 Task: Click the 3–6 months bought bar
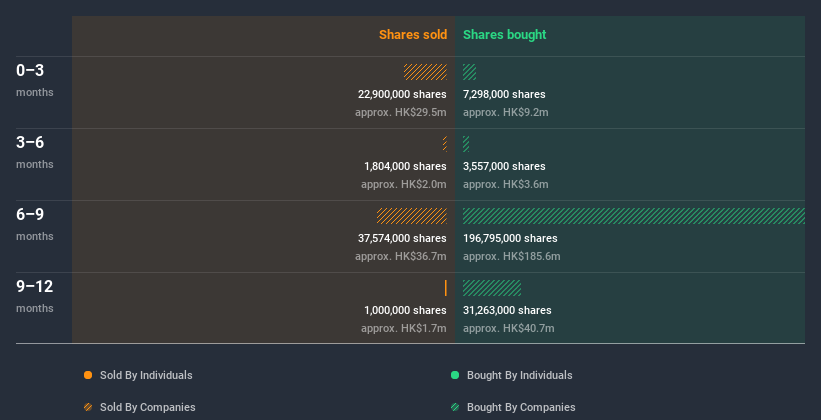pyautogui.click(x=466, y=144)
